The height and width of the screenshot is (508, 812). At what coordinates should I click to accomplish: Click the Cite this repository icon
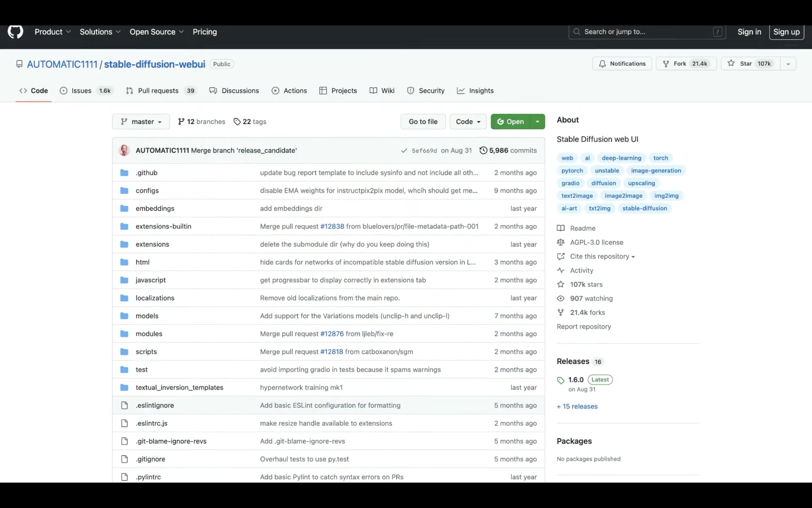click(x=561, y=256)
